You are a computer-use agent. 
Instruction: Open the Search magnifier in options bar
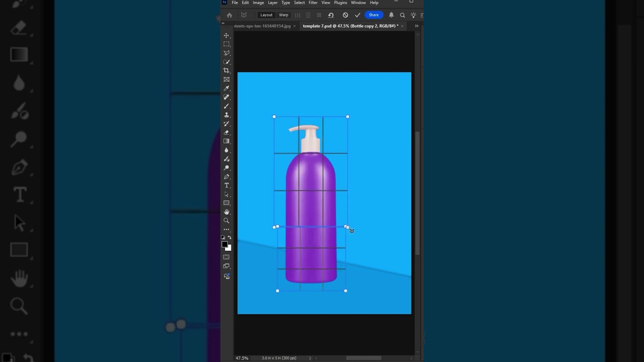click(x=402, y=15)
